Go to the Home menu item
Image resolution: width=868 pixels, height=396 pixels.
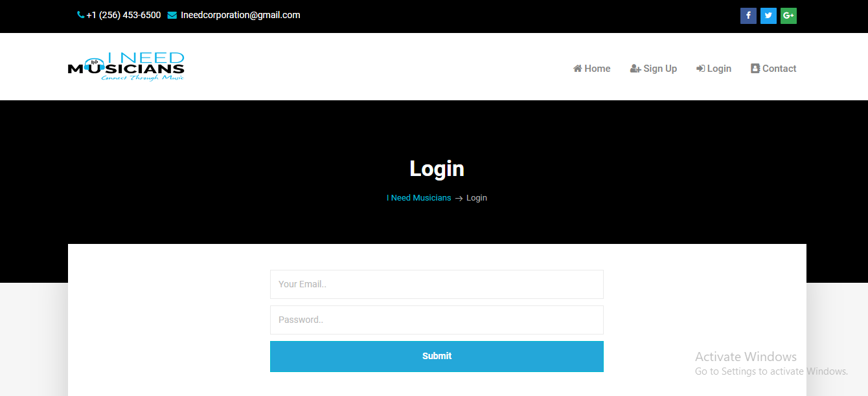(592, 69)
